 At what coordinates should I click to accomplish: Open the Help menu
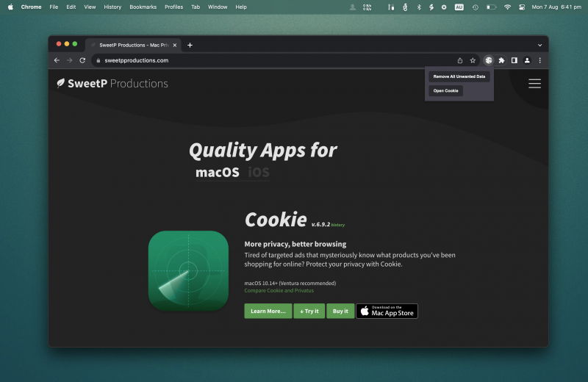tap(241, 7)
